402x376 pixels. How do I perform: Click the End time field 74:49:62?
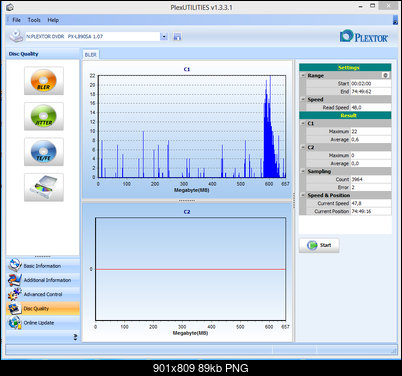(x=371, y=91)
